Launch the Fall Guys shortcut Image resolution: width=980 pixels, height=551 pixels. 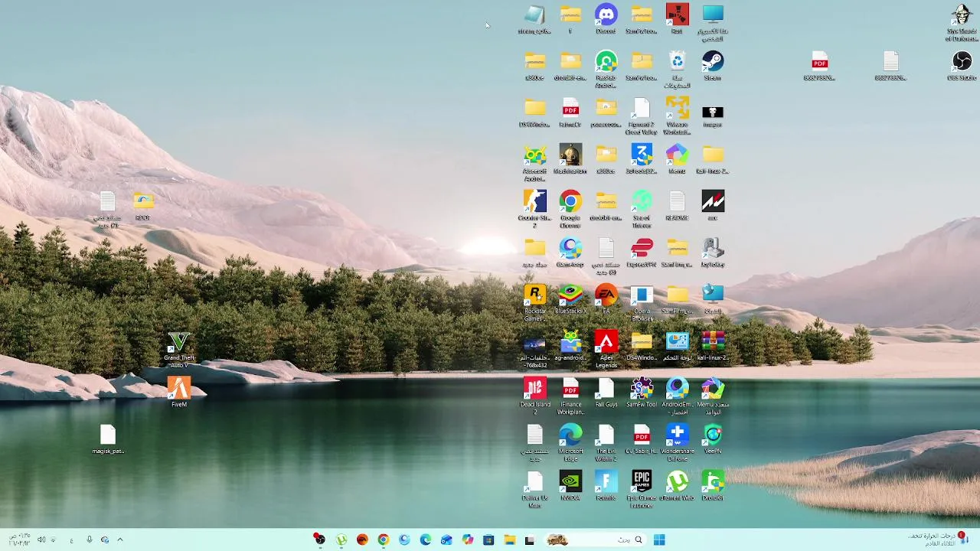click(606, 393)
